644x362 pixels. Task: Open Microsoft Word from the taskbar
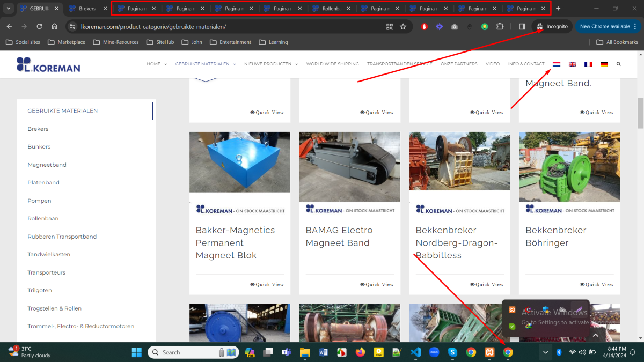(323, 352)
